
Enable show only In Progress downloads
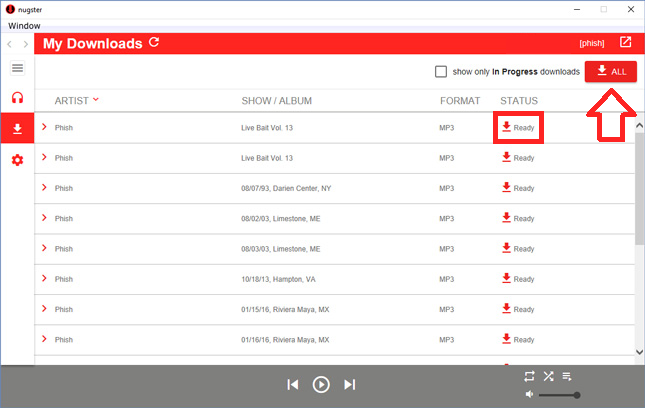point(441,72)
